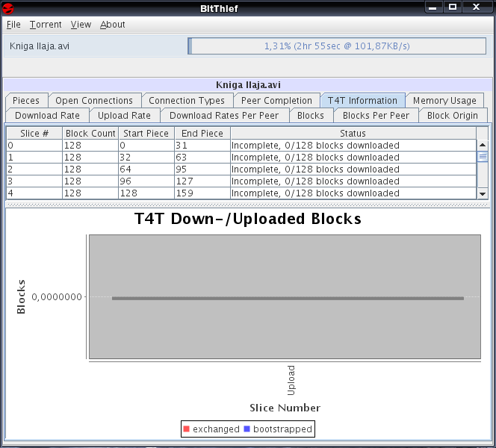
Task: Click the Slice Number axis label
Action: [x=285, y=408]
